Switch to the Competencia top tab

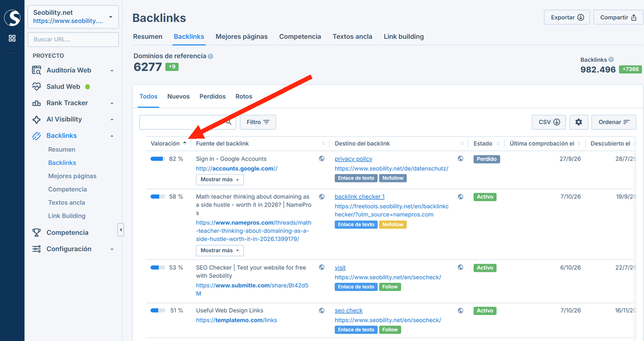pyautogui.click(x=300, y=37)
